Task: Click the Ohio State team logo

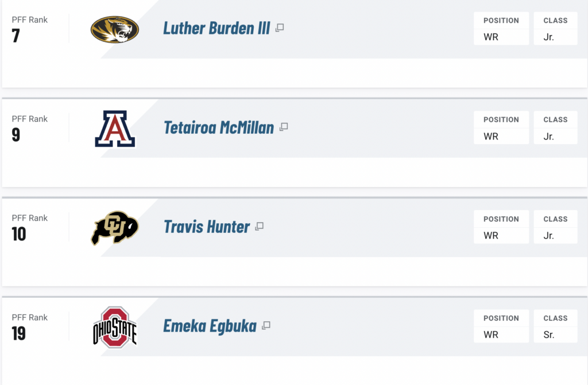Action: pos(115,327)
